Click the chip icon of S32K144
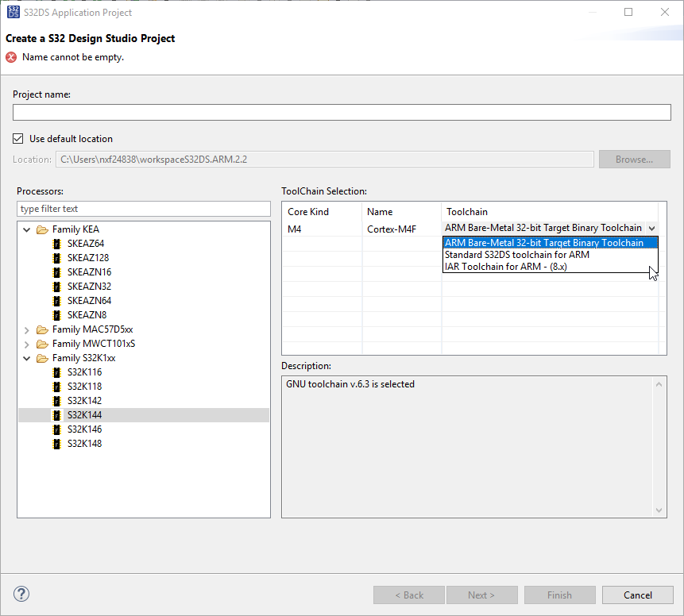This screenshot has width=684, height=616. [x=56, y=415]
